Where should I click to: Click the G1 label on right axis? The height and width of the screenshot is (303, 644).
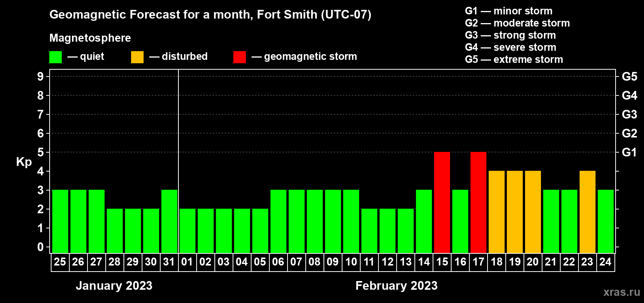pyautogui.click(x=630, y=152)
